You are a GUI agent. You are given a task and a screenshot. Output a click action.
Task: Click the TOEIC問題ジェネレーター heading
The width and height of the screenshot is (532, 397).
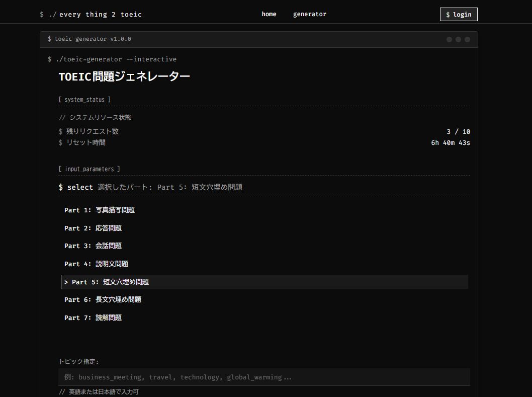[x=124, y=76]
